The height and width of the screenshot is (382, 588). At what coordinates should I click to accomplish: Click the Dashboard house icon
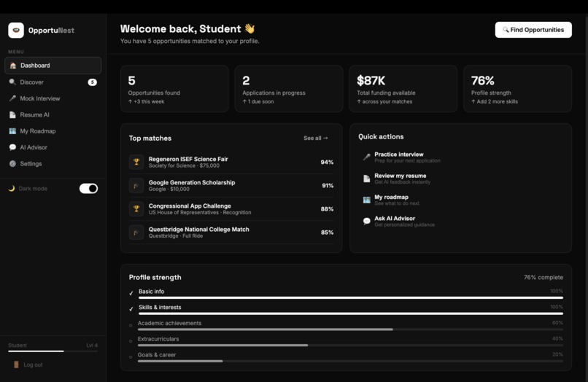[12, 66]
